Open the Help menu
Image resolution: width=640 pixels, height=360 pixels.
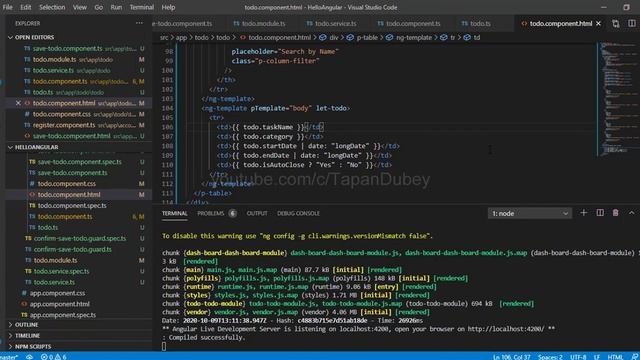(x=168, y=7)
